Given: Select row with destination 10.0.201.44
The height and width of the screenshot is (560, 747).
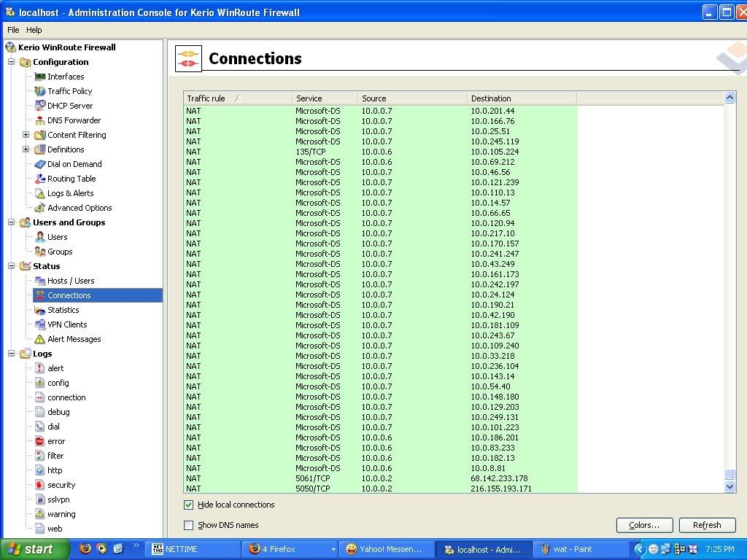Looking at the screenshot, I should coord(381,111).
